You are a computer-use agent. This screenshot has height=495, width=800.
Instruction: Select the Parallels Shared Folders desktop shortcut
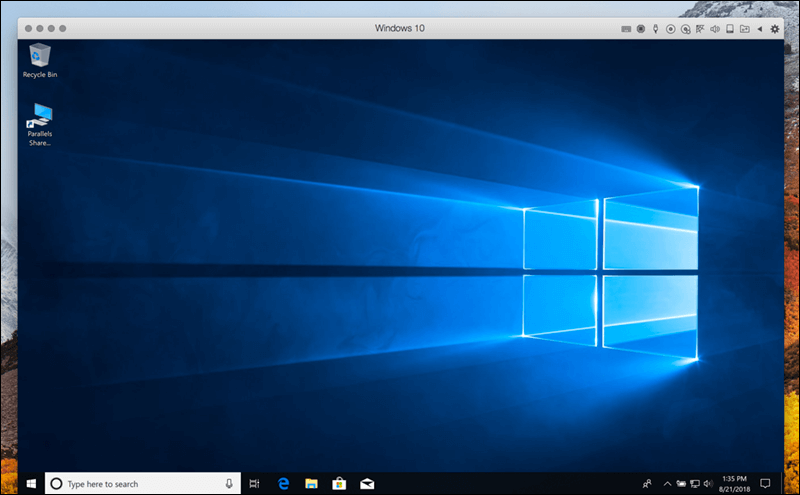(40, 125)
